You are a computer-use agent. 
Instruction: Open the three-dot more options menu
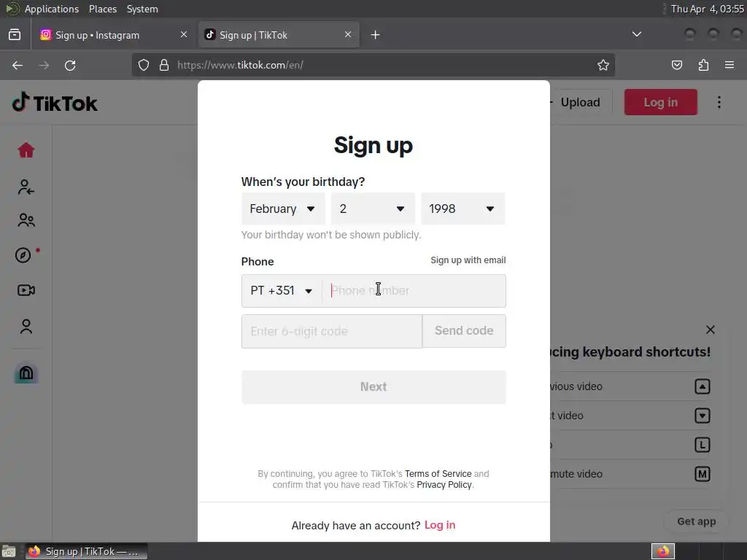[719, 102]
